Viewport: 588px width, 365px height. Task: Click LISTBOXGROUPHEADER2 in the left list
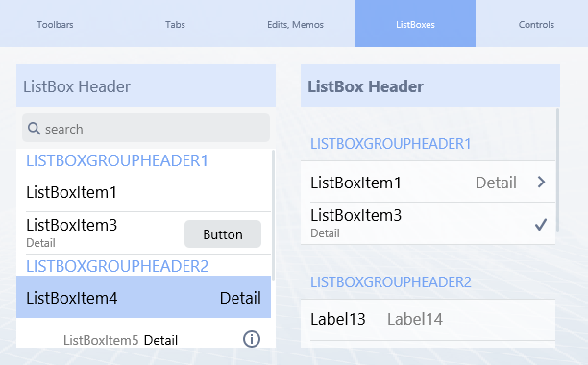[117, 266]
